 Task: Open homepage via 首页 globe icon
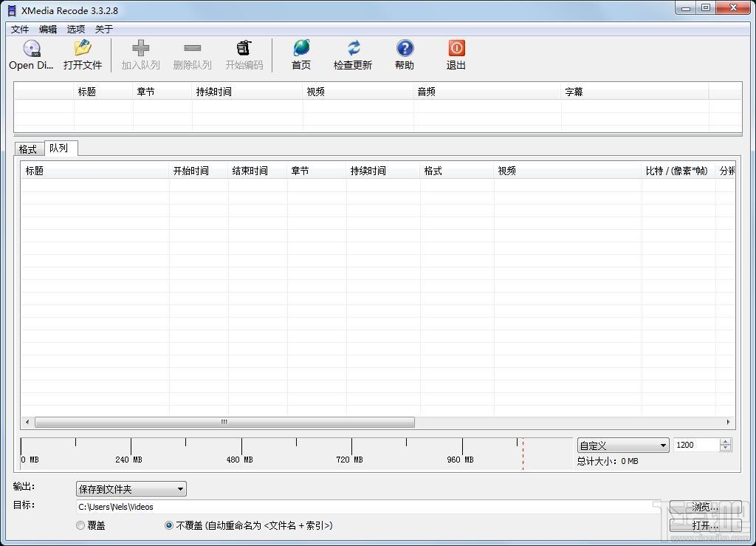pos(300,52)
